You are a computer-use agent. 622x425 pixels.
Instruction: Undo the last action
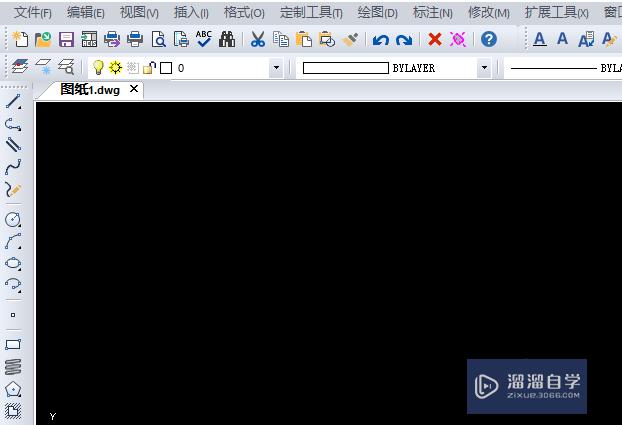point(380,40)
